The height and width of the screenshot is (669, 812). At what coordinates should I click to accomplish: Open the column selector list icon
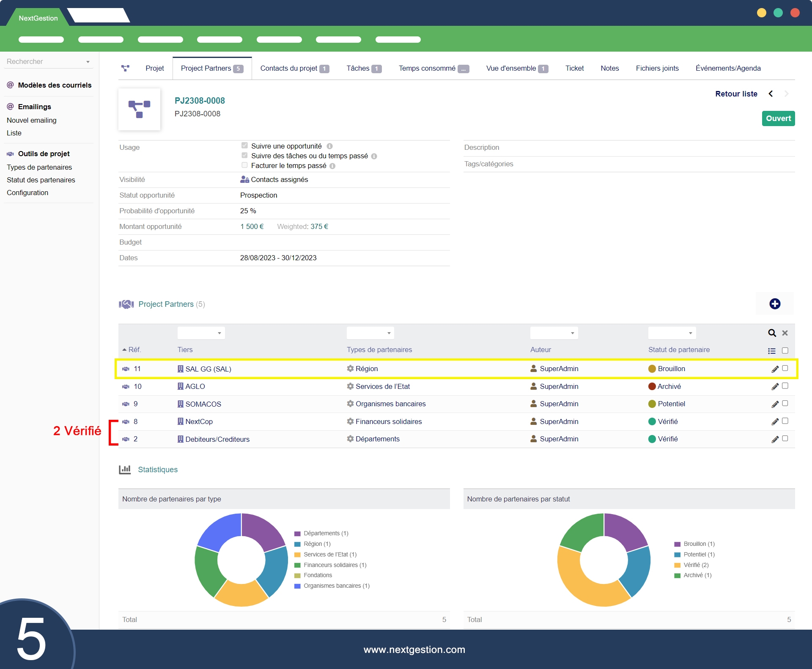772,351
